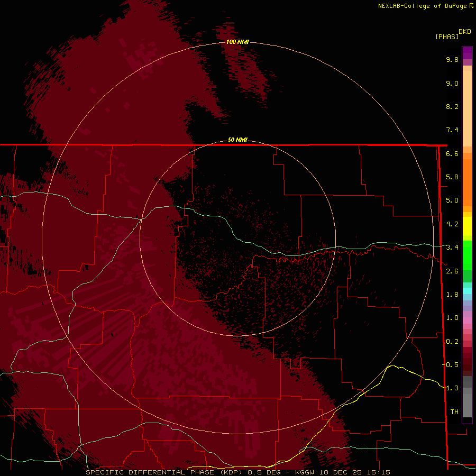This screenshot has width=476, height=476.
Task: Click the DKD label above the color scale
Action: pyautogui.click(x=465, y=32)
